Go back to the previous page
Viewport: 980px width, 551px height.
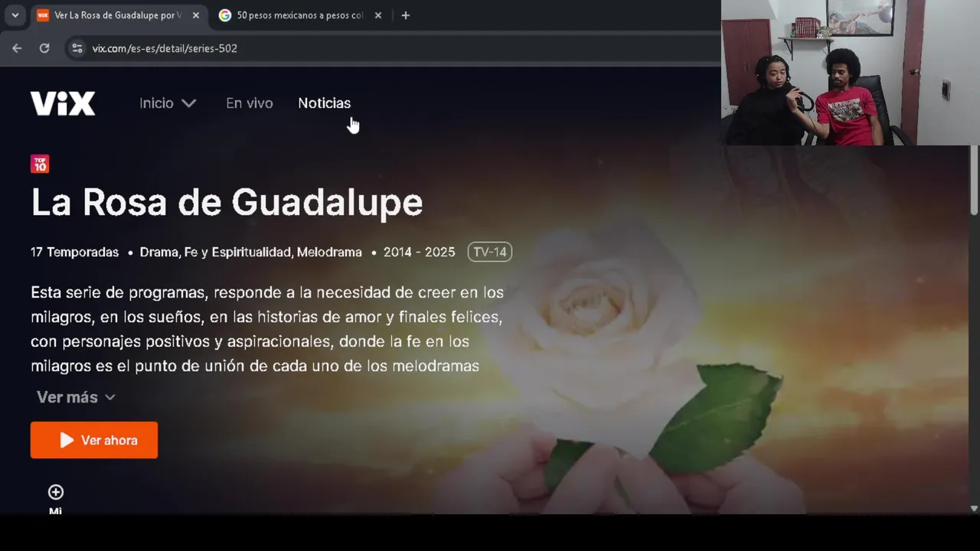click(x=17, y=48)
